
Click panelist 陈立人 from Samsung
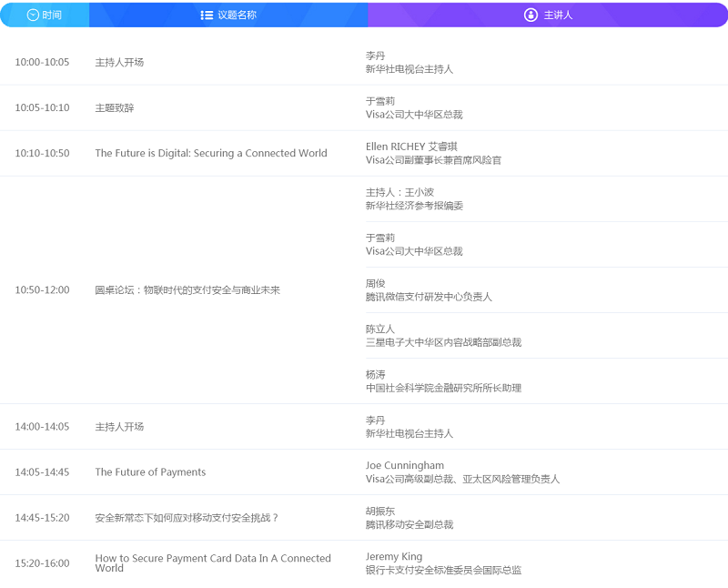[x=380, y=329]
